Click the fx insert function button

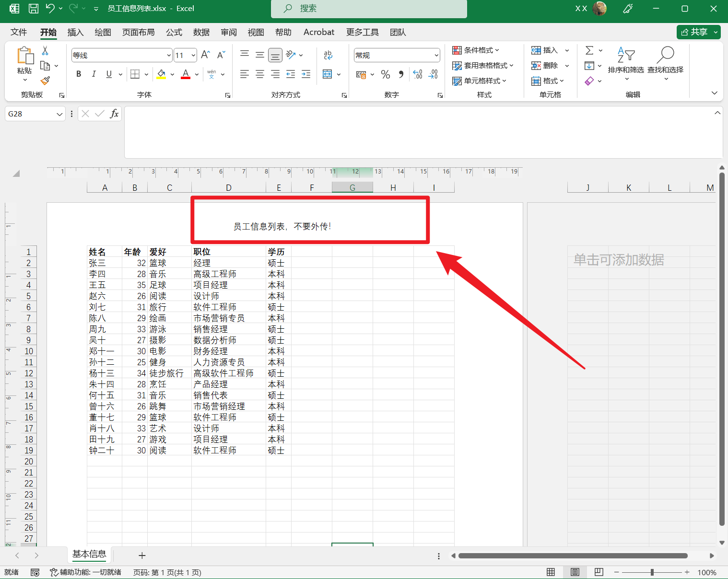(x=114, y=114)
